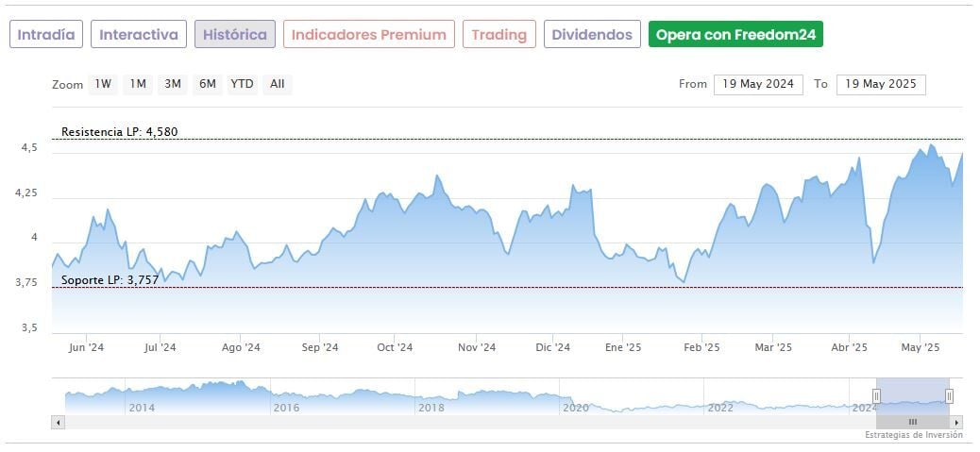980x452 pixels.
Task: Click the scrollbar thumb grip
Action: pos(913,422)
